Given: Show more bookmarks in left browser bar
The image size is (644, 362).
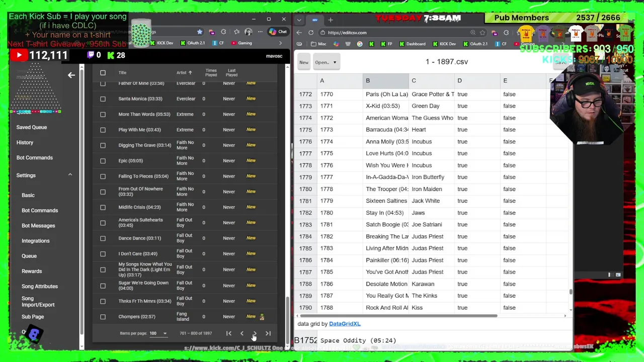Looking at the screenshot, I should click(x=281, y=43).
